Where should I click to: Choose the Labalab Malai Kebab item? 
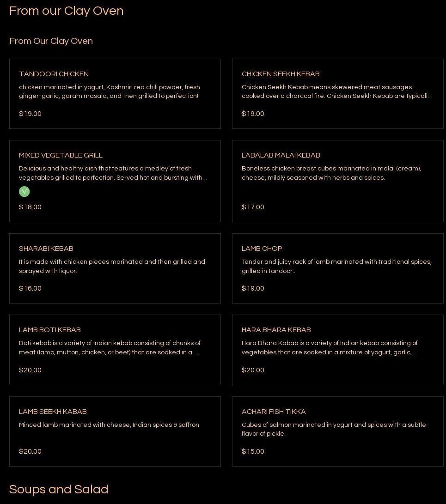281,155
